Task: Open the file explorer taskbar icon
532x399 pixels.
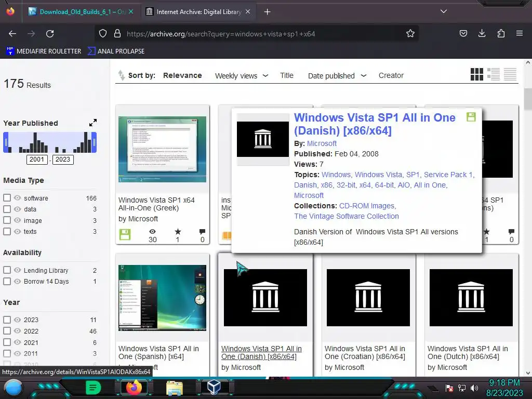Action: (x=175, y=388)
